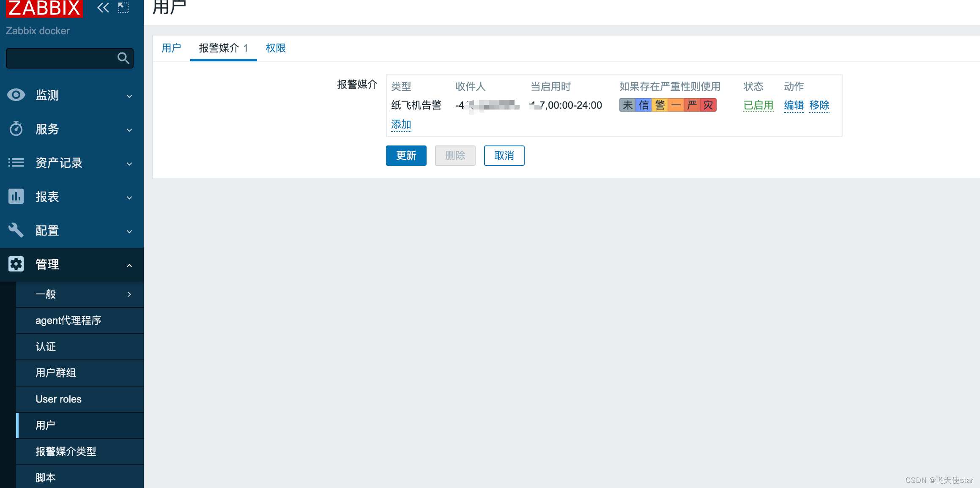Open 报警媒介类型 in the sidebar
Screen dimensions: 980x488
click(x=66, y=452)
